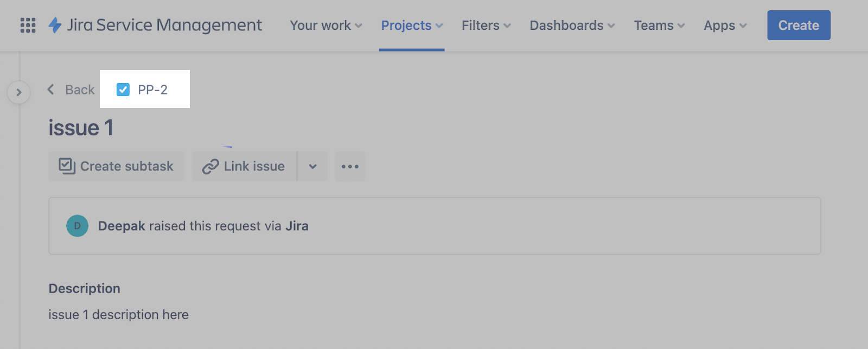This screenshot has width=868, height=349.
Task: Expand the Dashboards dropdown
Action: 572,26
